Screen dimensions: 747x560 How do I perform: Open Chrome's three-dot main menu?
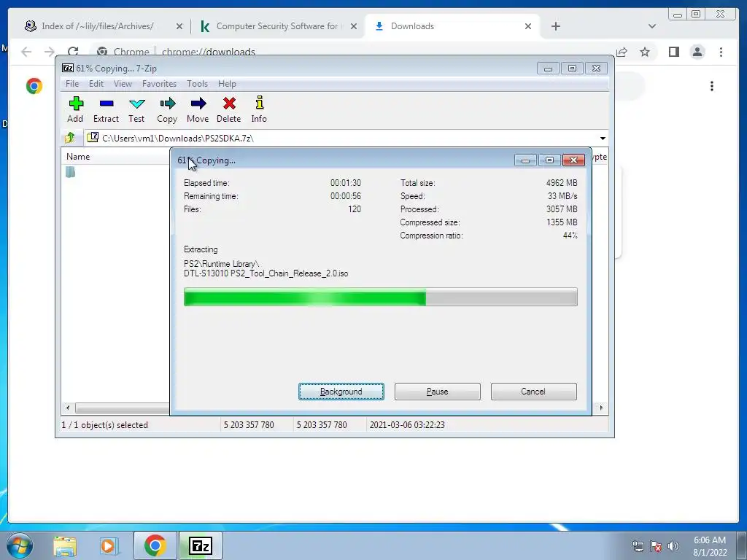[721, 52]
